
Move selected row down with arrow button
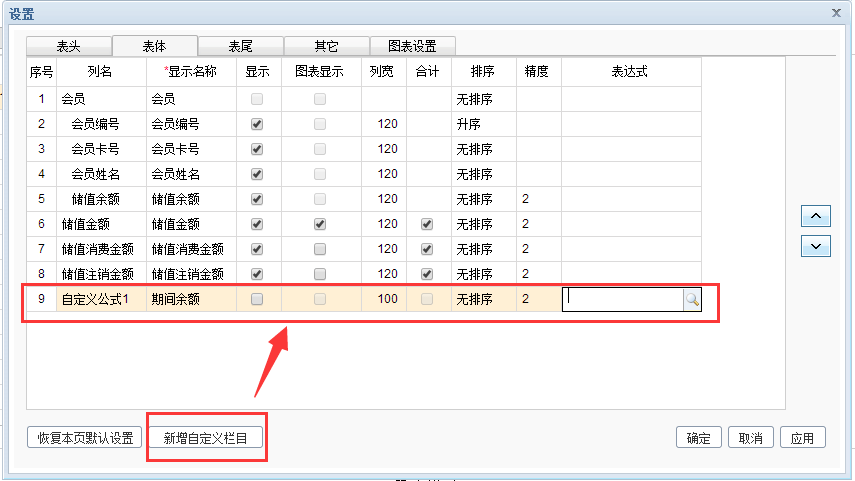[816, 246]
